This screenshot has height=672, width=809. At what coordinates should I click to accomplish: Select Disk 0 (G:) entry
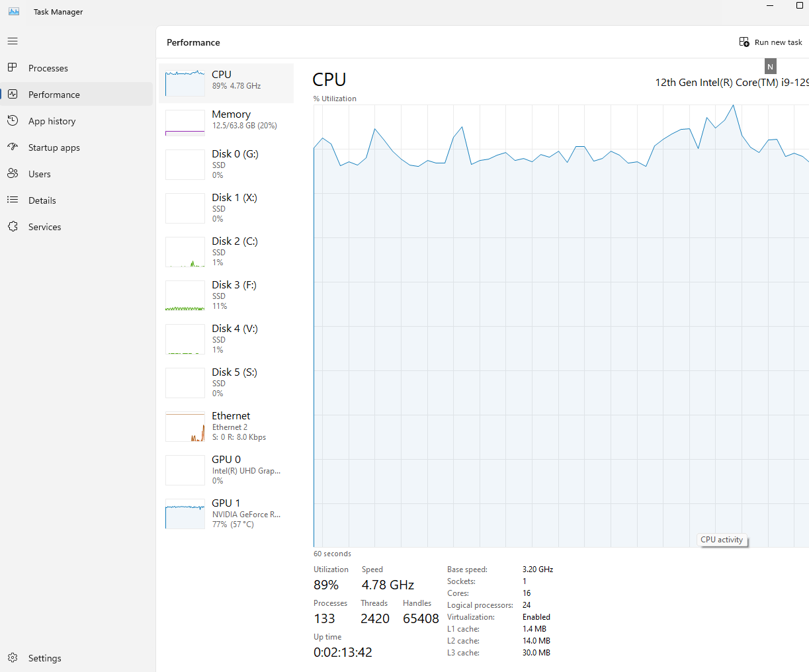pos(226,165)
